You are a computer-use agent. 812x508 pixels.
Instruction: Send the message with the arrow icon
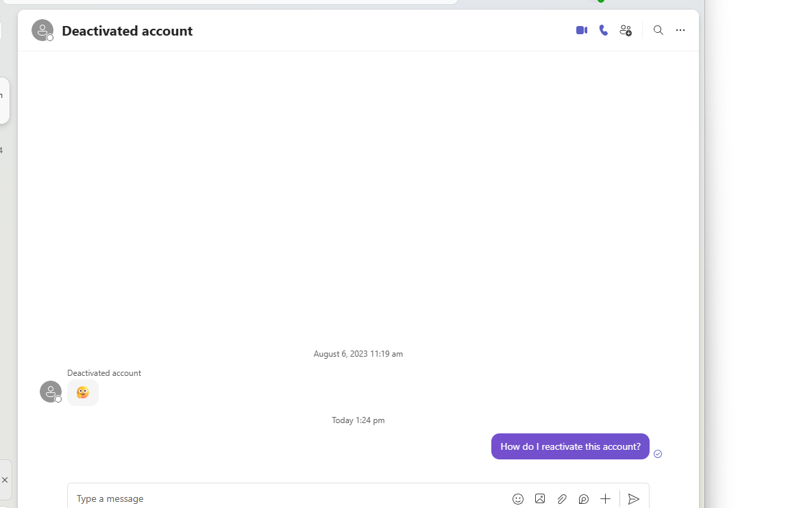633,498
